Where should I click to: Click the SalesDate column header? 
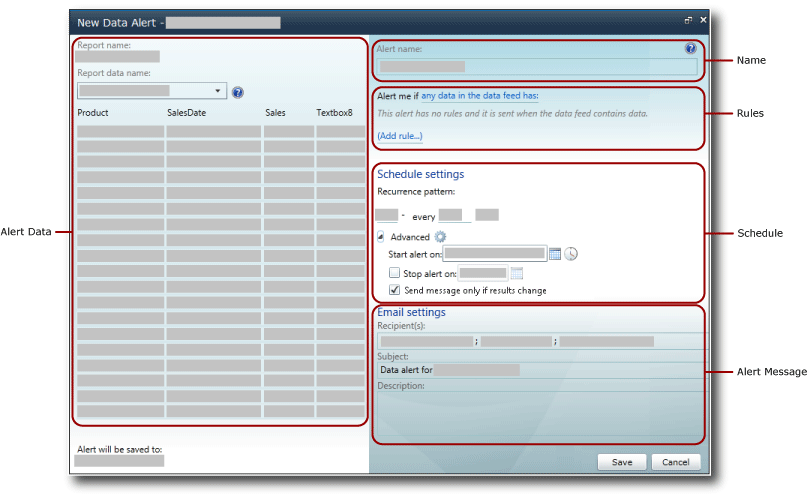click(186, 113)
